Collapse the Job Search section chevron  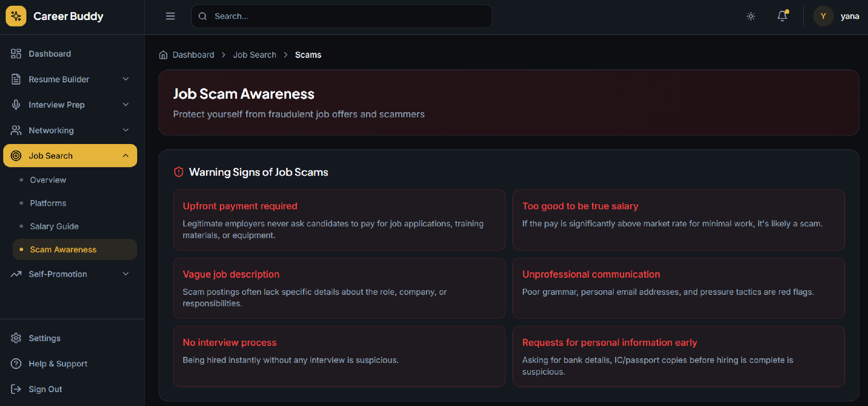coord(126,156)
